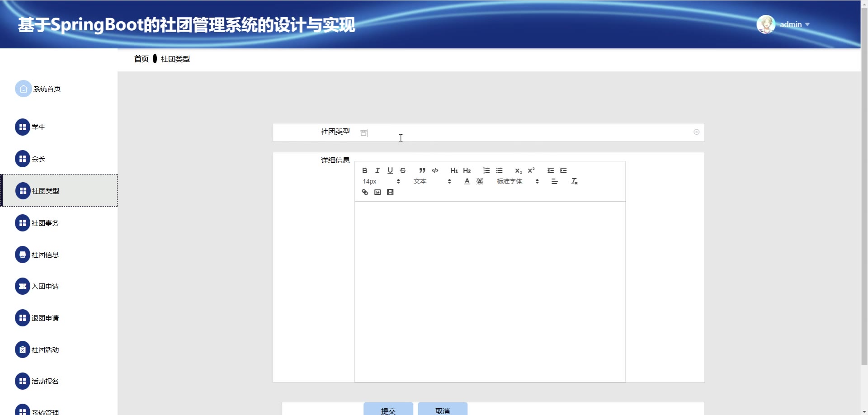Toggle italic formatting in the editor
The height and width of the screenshot is (415, 868).
(377, 170)
